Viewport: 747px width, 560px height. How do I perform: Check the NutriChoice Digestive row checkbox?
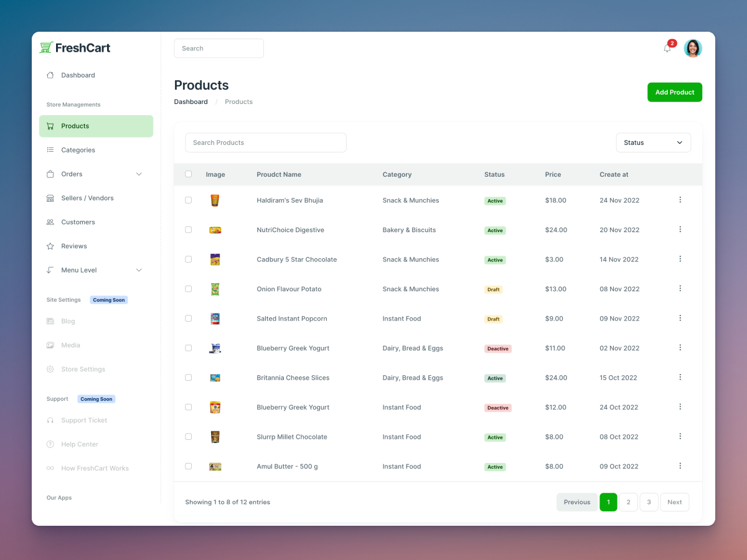[189, 230]
